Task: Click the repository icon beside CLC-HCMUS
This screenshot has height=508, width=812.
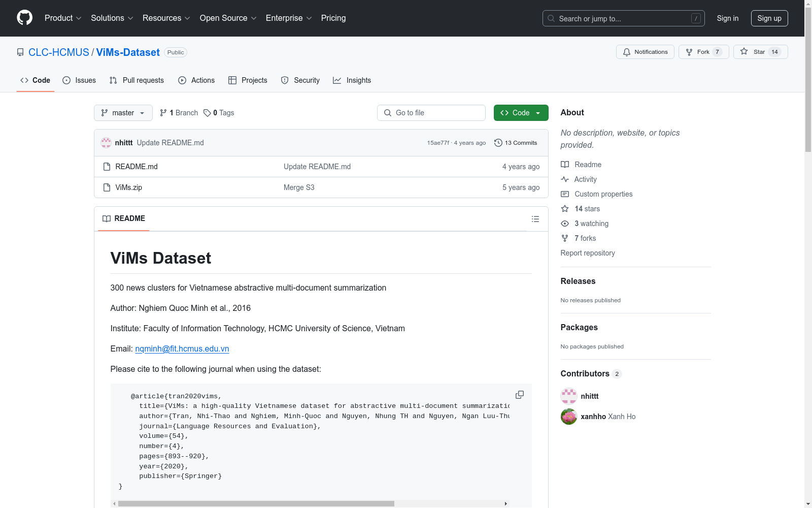Action: [x=20, y=52]
